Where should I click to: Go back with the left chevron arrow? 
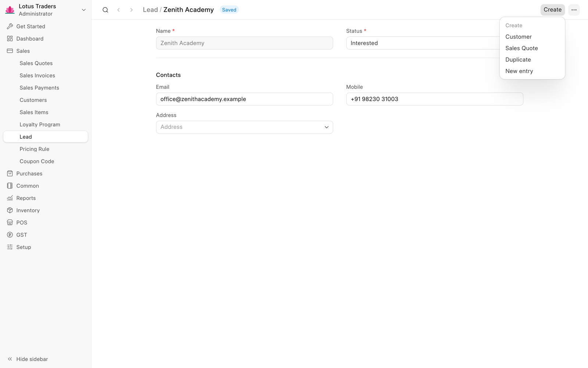[x=118, y=10]
